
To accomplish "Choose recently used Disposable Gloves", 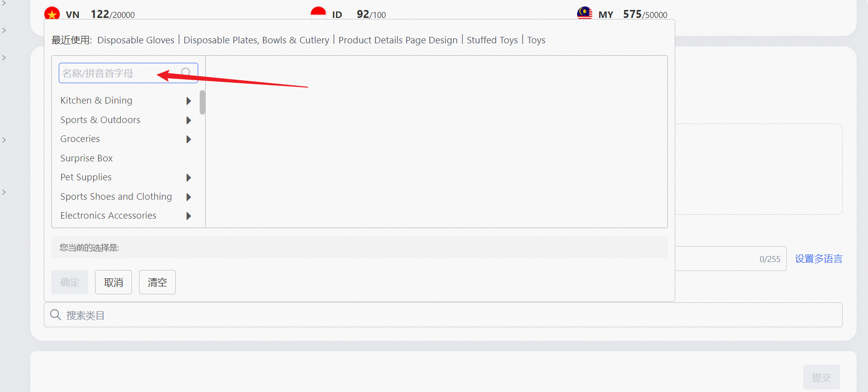I will point(135,40).
